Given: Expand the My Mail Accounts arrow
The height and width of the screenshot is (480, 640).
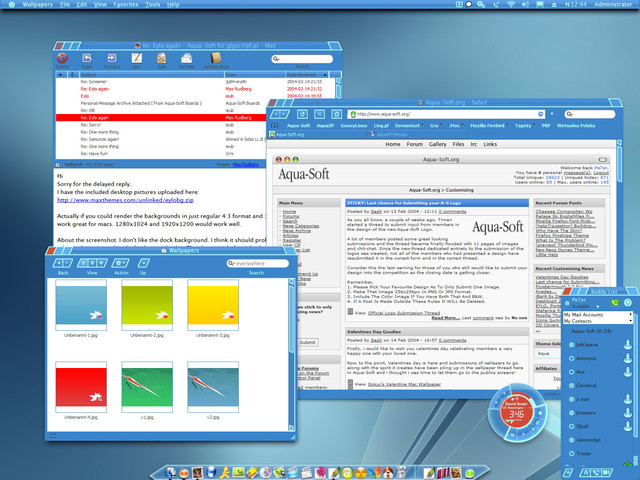Looking at the screenshot, I should point(631,314).
